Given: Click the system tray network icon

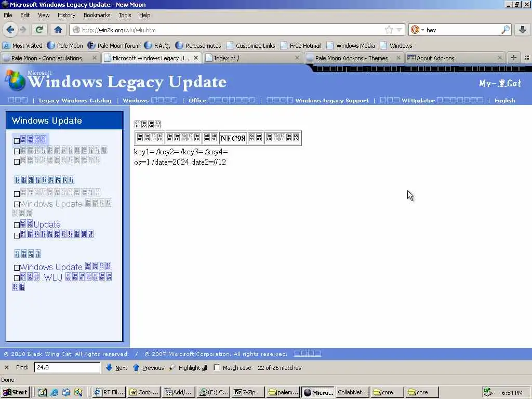Looking at the screenshot, I should coord(488,392).
